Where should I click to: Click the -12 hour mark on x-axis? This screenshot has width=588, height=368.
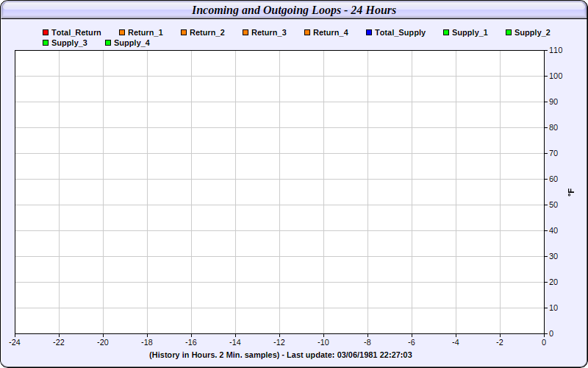279,342
